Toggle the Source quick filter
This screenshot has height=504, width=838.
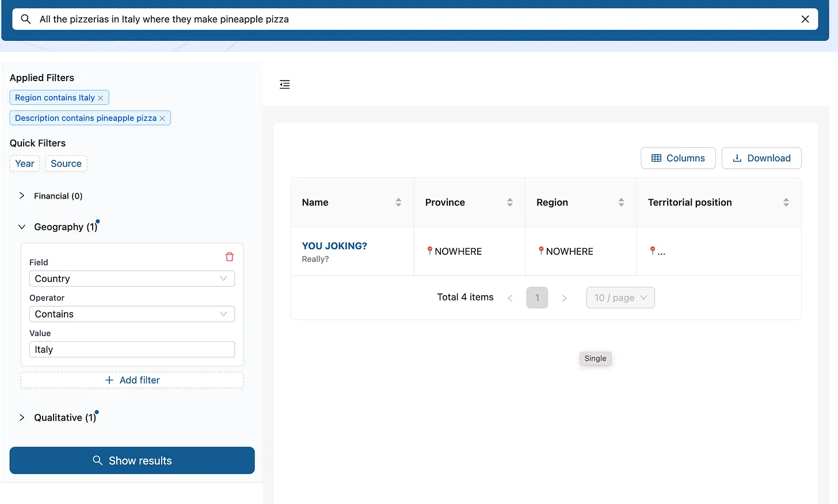(66, 164)
